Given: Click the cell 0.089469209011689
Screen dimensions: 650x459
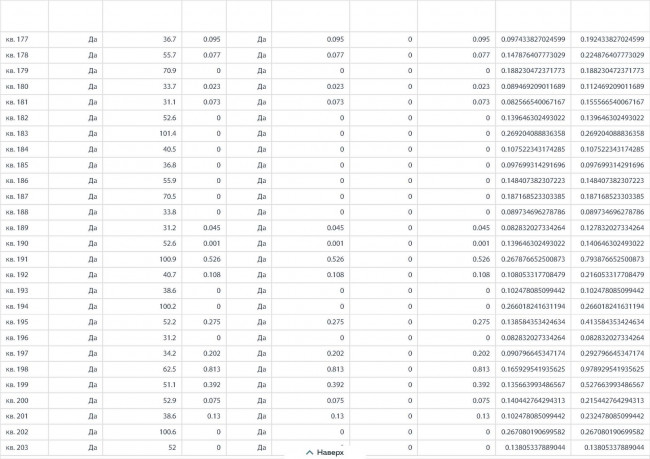Looking at the screenshot, I should pos(533,87).
